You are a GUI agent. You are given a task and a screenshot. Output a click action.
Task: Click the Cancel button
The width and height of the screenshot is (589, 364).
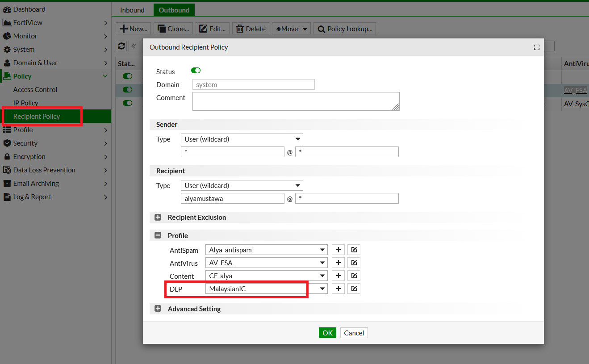pos(354,333)
